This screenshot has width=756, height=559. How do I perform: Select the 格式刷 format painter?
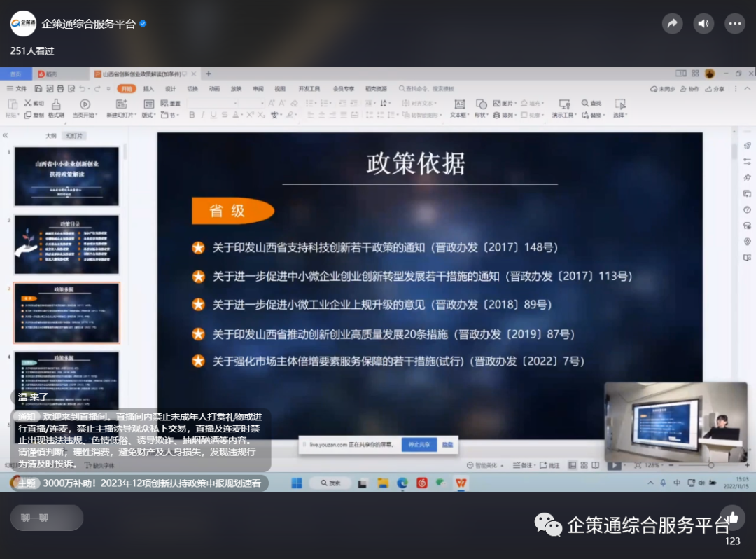pos(56,109)
